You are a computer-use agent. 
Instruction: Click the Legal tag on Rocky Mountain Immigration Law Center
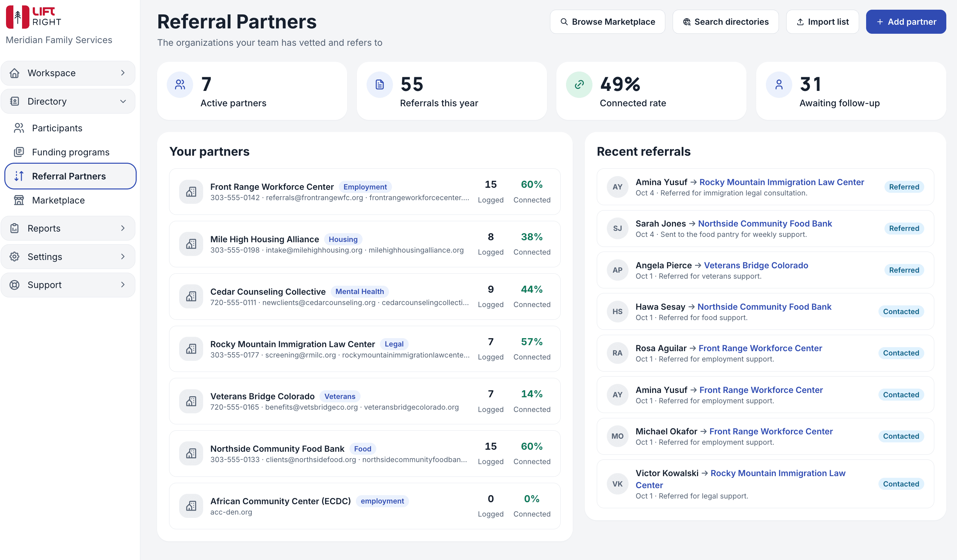[x=394, y=344]
